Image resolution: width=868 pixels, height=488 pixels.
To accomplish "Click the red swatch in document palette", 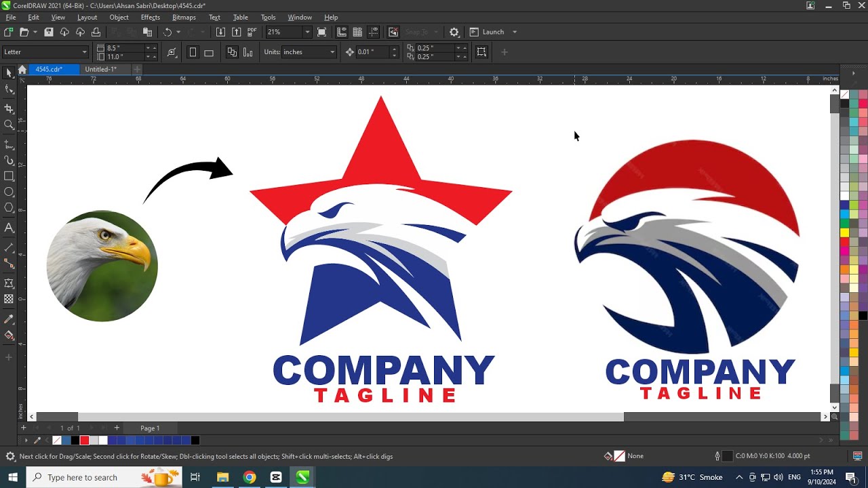I will pos(84,441).
